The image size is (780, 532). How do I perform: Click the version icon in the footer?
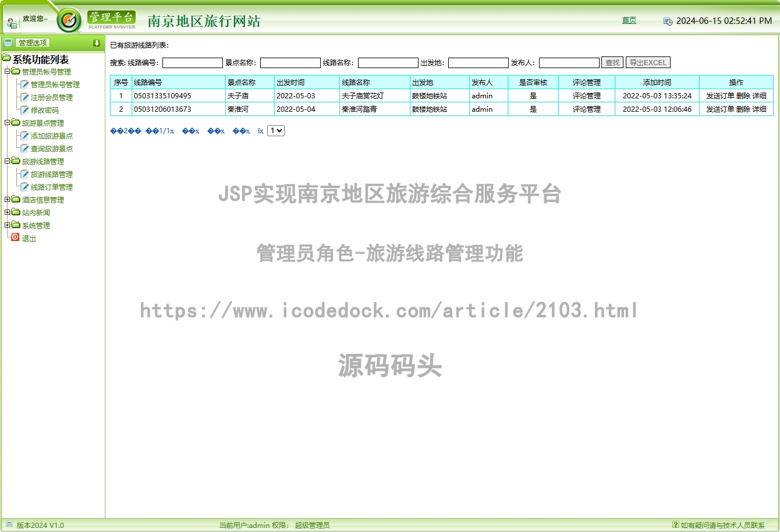pyautogui.click(x=9, y=524)
